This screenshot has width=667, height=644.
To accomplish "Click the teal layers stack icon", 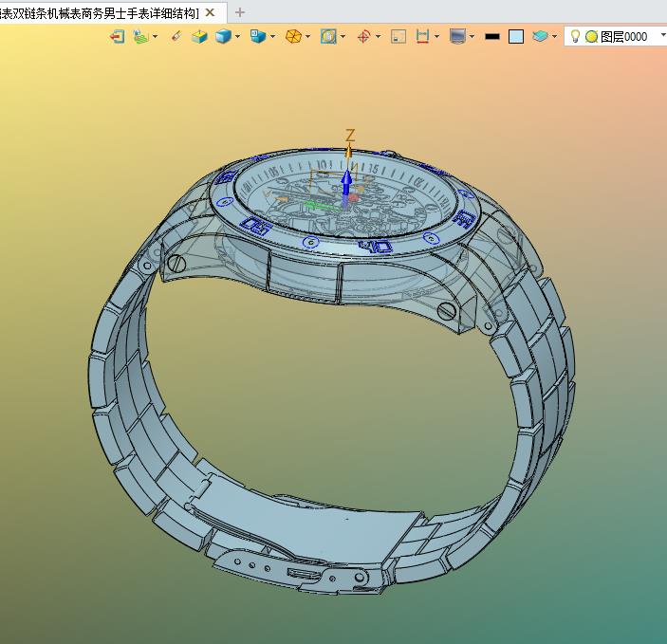I will click(x=540, y=37).
